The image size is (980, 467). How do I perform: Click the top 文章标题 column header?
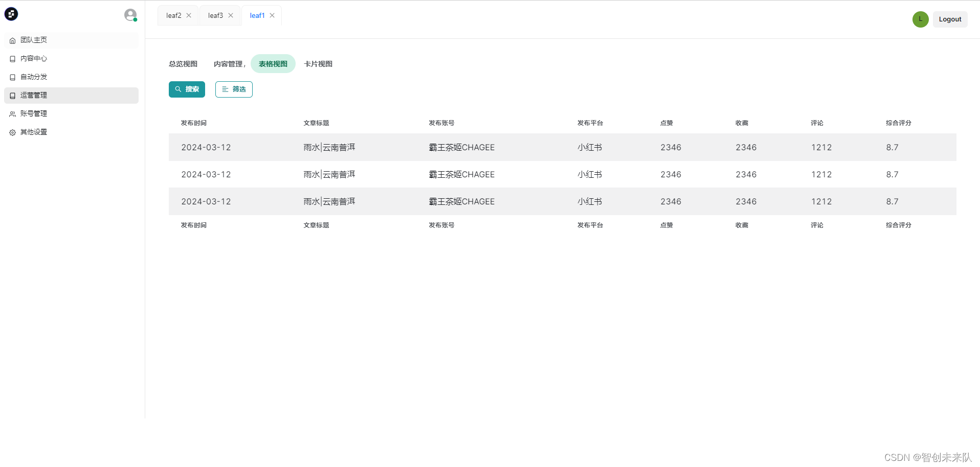coord(316,123)
